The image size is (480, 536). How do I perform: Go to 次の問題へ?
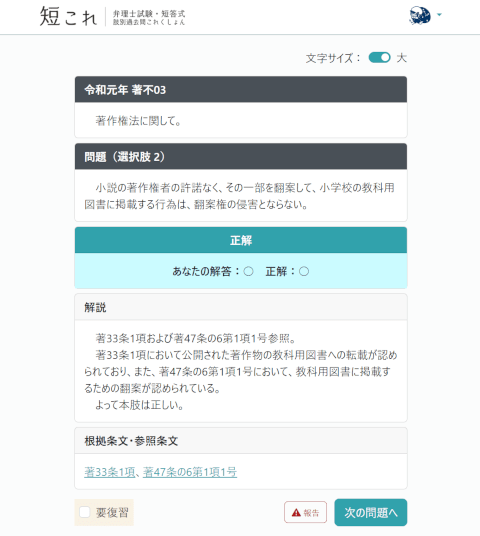[371, 512]
